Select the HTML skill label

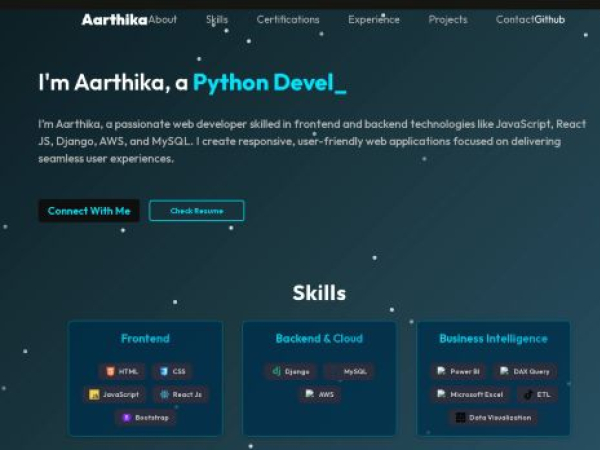point(128,372)
